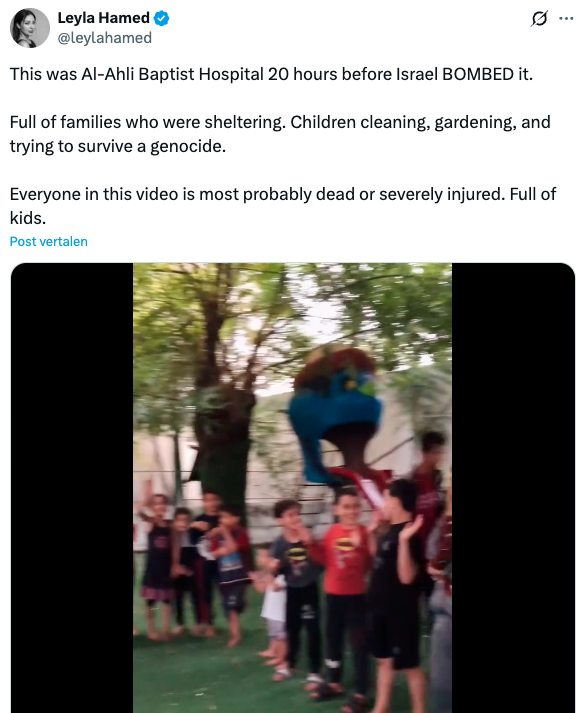
Task: Open the Leyla Hamed display name link
Action: 103,18
